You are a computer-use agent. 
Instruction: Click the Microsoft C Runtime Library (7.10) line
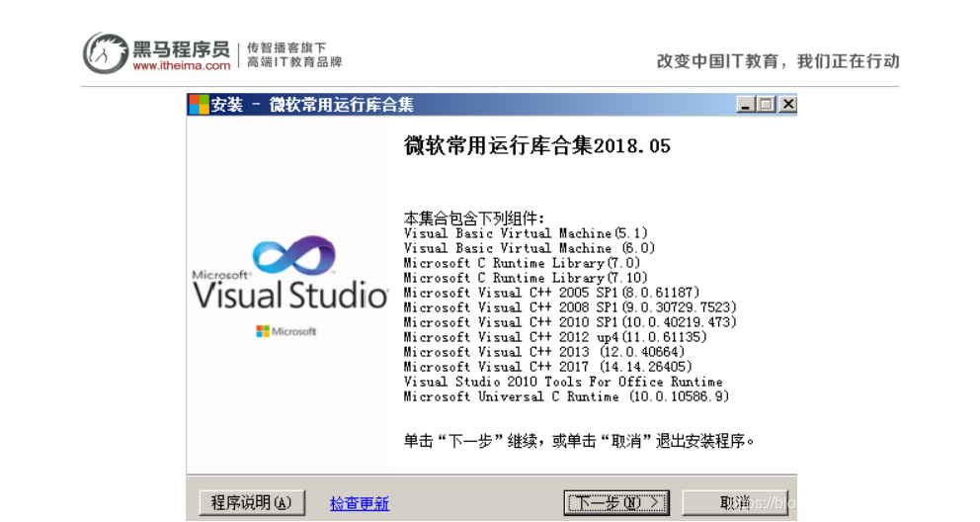[526, 278]
